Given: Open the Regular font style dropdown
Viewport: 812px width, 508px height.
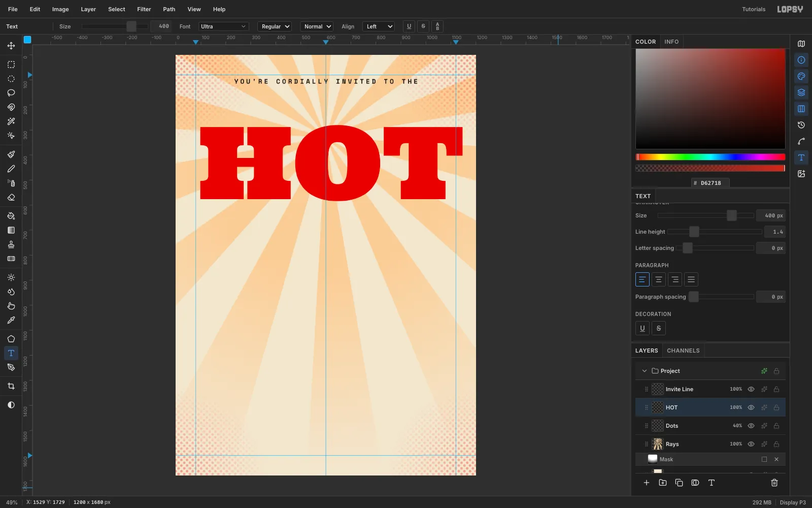Looking at the screenshot, I should 275,26.
